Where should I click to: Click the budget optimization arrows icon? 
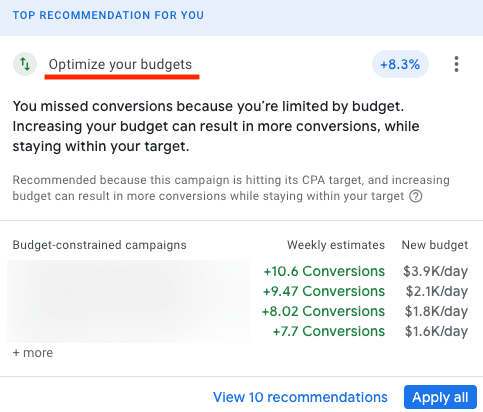click(25, 64)
